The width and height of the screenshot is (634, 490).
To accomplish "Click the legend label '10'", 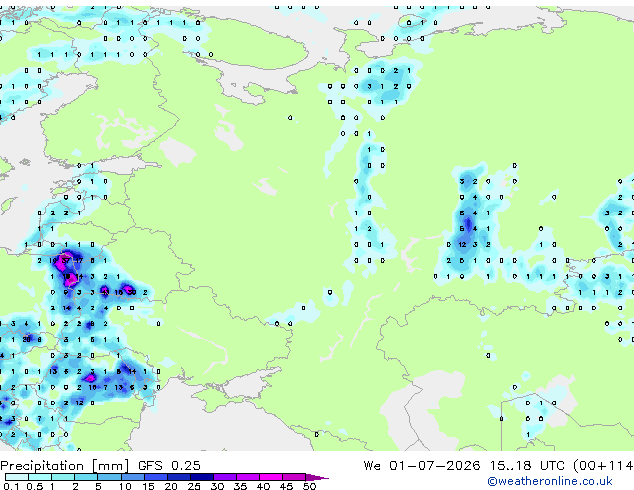I will [125, 486].
